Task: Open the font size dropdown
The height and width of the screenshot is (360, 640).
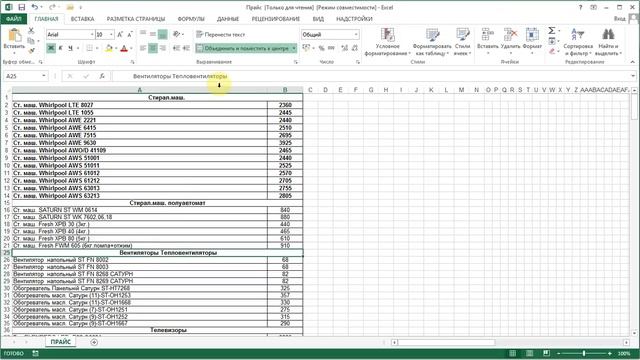Action: point(111,35)
